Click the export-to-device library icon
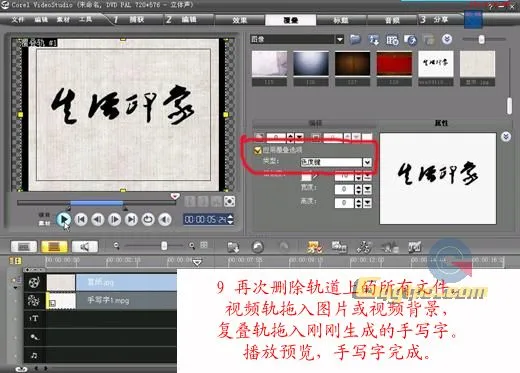The image size is (520, 373). (410, 40)
